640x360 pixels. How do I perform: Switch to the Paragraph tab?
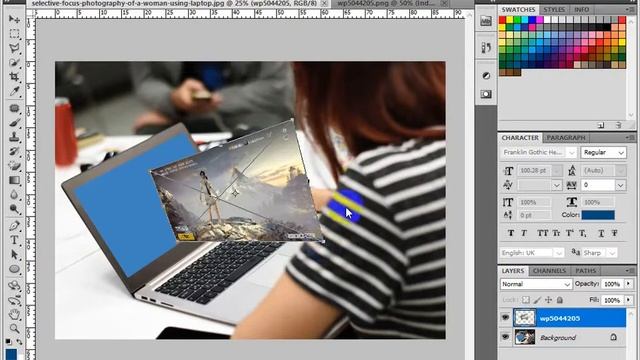[x=566, y=138]
